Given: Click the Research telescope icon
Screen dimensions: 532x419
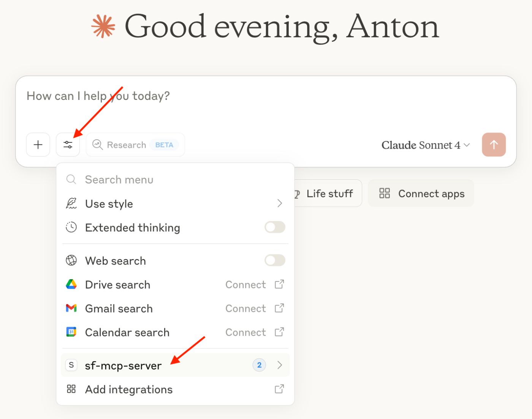Looking at the screenshot, I should [x=98, y=145].
